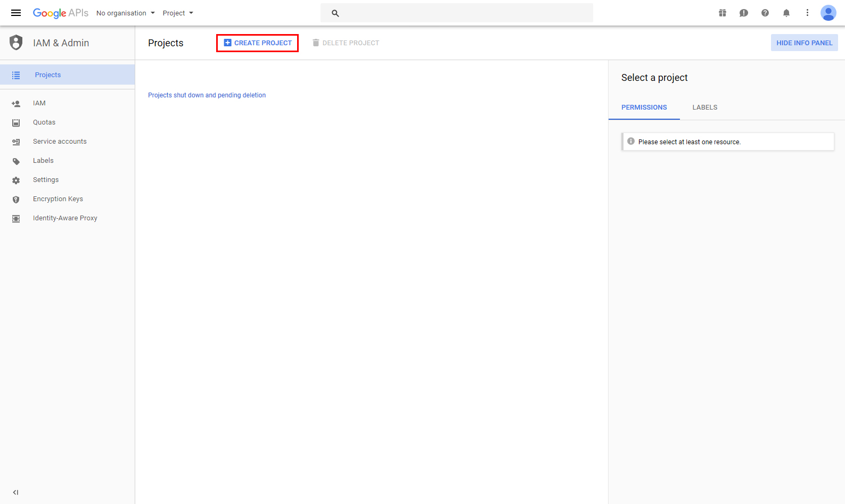The width and height of the screenshot is (845, 504).
Task: Expand the No organisation dropdown
Action: (x=126, y=13)
